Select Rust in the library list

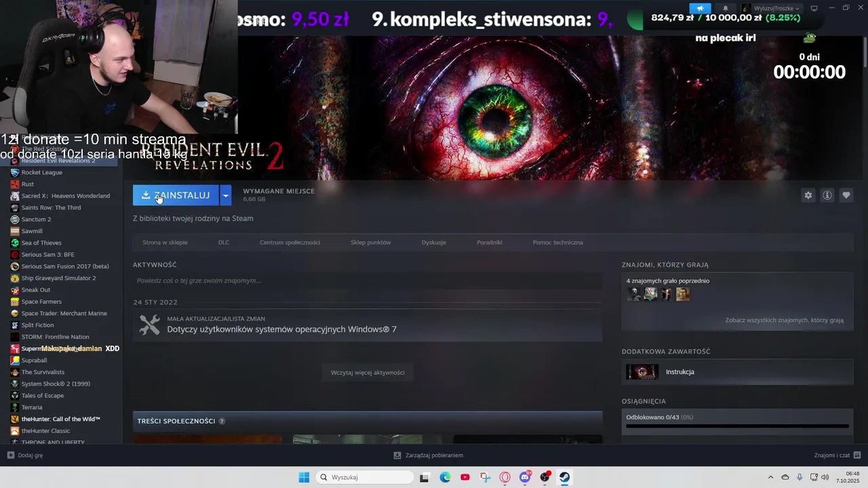pos(28,184)
